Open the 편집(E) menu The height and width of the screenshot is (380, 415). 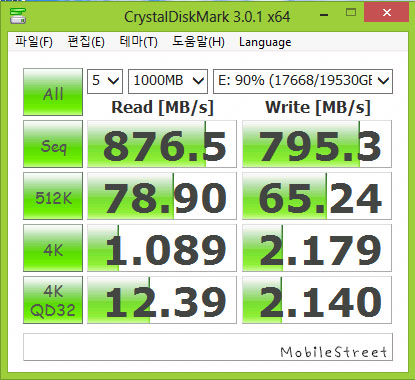[86, 42]
